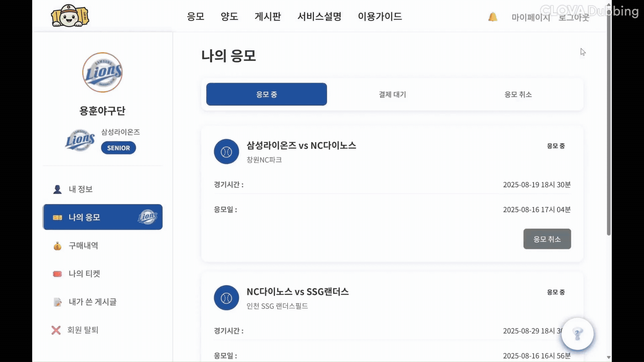Image resolution: width=644 pixels, height=362 pixels.
Task: Click the ticket mascot logo in the header
Action: (x=70, y=15)
